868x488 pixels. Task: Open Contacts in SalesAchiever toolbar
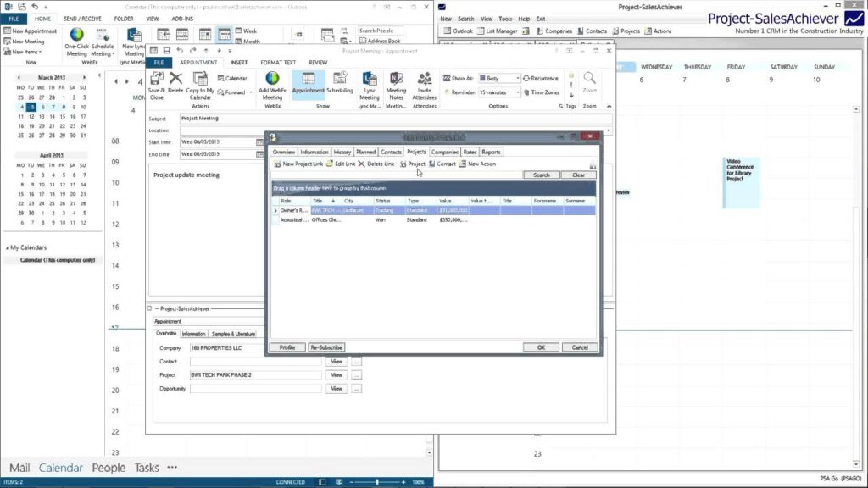click(x=592, y=31)
